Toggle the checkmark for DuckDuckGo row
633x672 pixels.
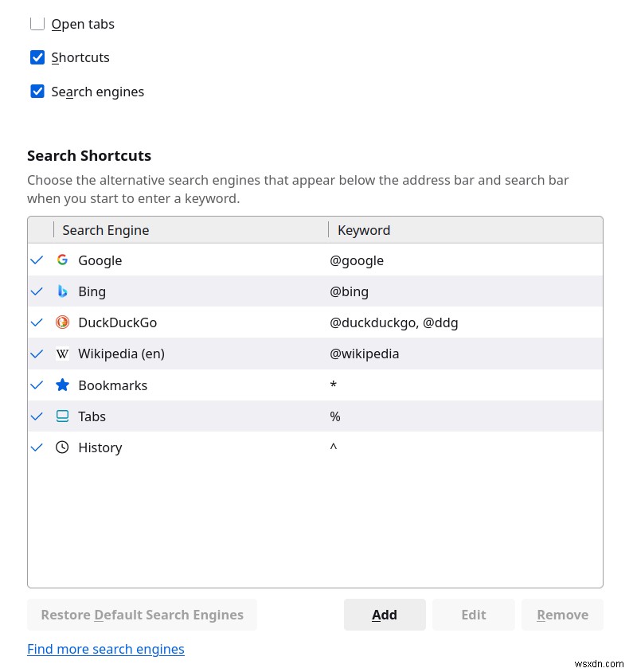tap(37, 322)
